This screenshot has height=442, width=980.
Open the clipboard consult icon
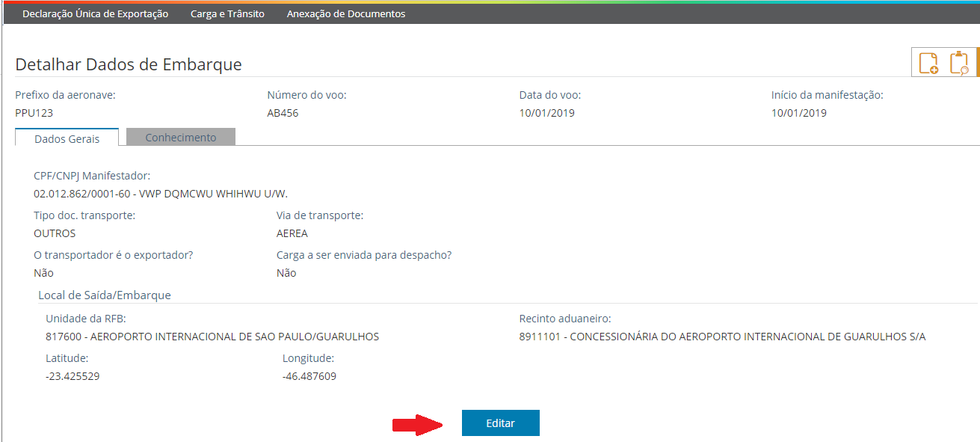961,62
